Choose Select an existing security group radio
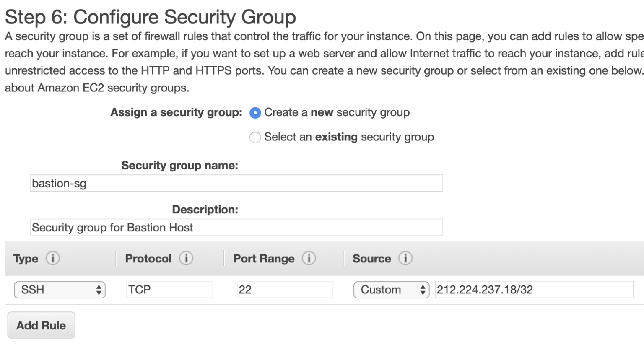 click(255, 137)
